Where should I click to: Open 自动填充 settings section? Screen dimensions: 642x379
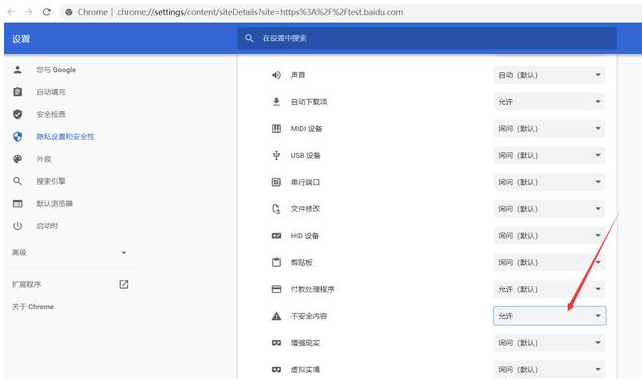[x=51, y=92]
